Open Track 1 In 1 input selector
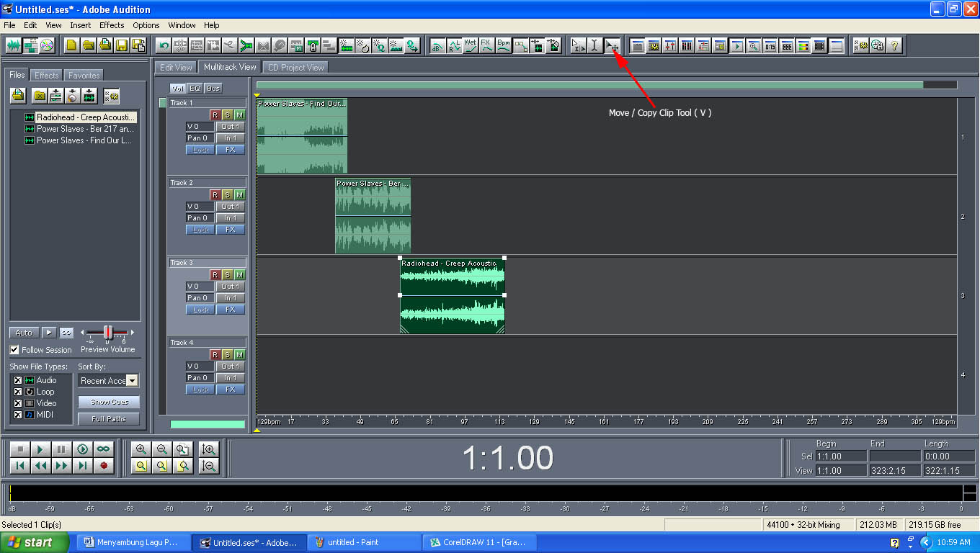 click(x=230, y=138)
